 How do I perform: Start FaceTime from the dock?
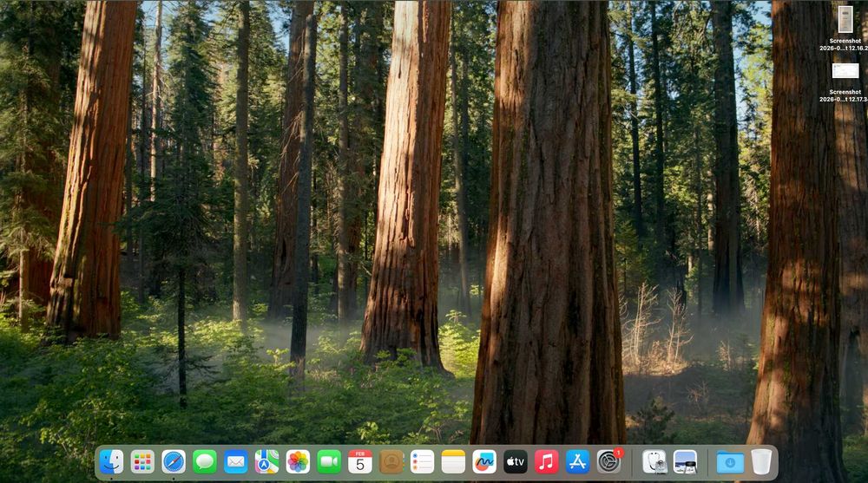[x=329, y=461]
